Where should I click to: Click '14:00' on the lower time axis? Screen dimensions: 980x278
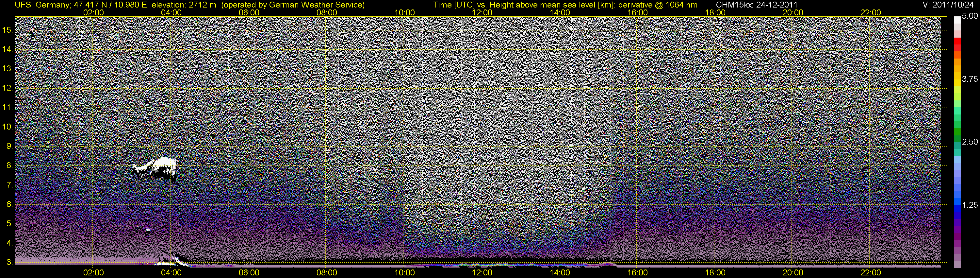point(560,272)
